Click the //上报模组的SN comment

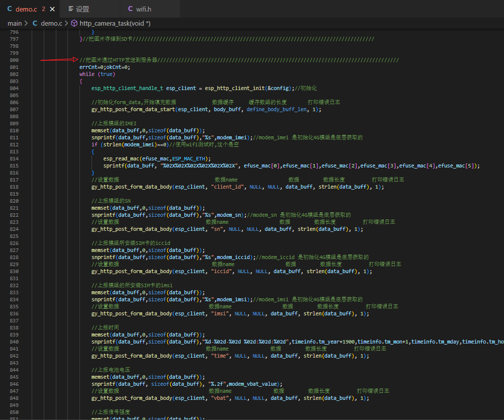tap(111, 201)
